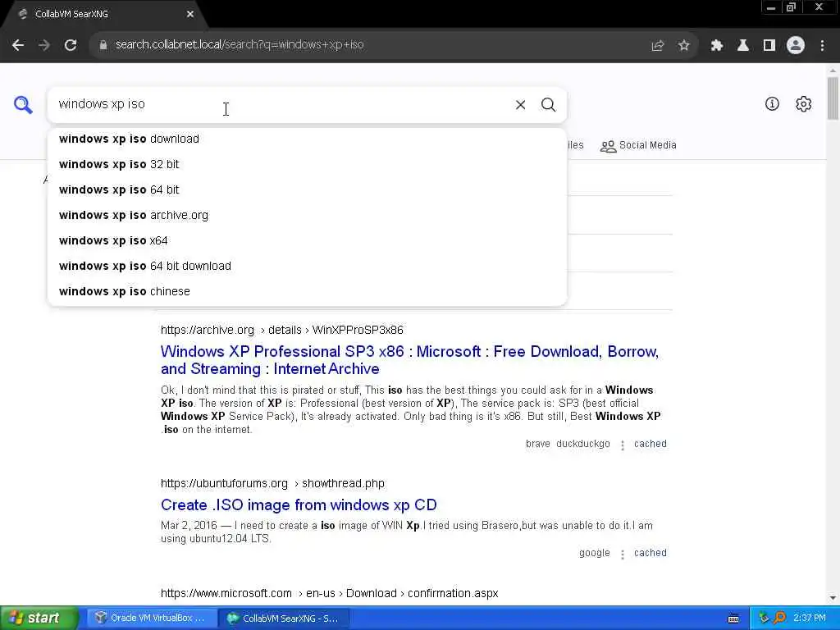This screenshot has height=630, width=840.
Task: Submit search with the magnifier button
Action: click(x=548, y=104)
